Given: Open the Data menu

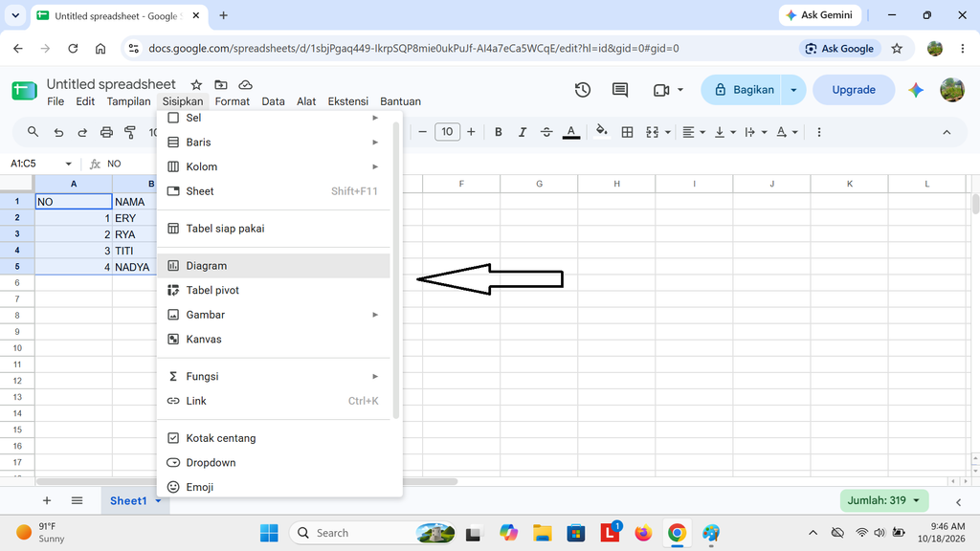Looking at the screenshot, I should 273,101.
